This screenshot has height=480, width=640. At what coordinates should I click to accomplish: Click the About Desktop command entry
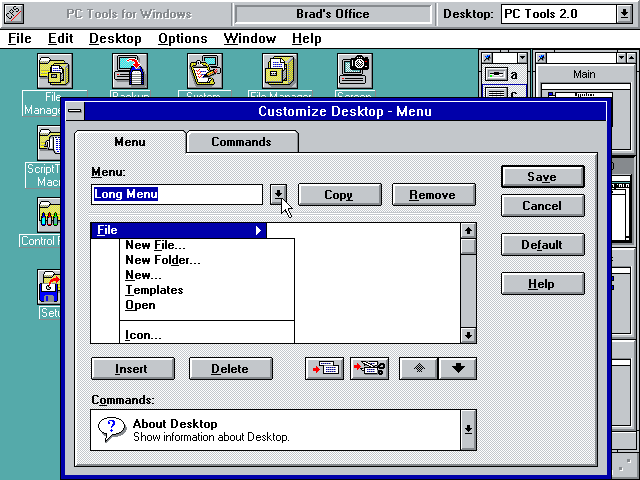[276, 430]
